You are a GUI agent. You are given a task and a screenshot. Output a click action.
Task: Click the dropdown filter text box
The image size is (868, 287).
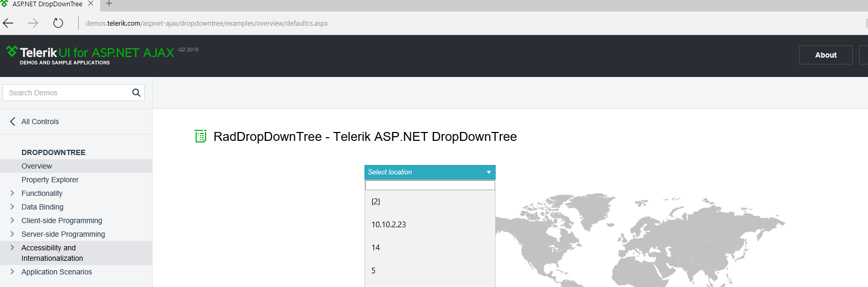click(430, 185)
